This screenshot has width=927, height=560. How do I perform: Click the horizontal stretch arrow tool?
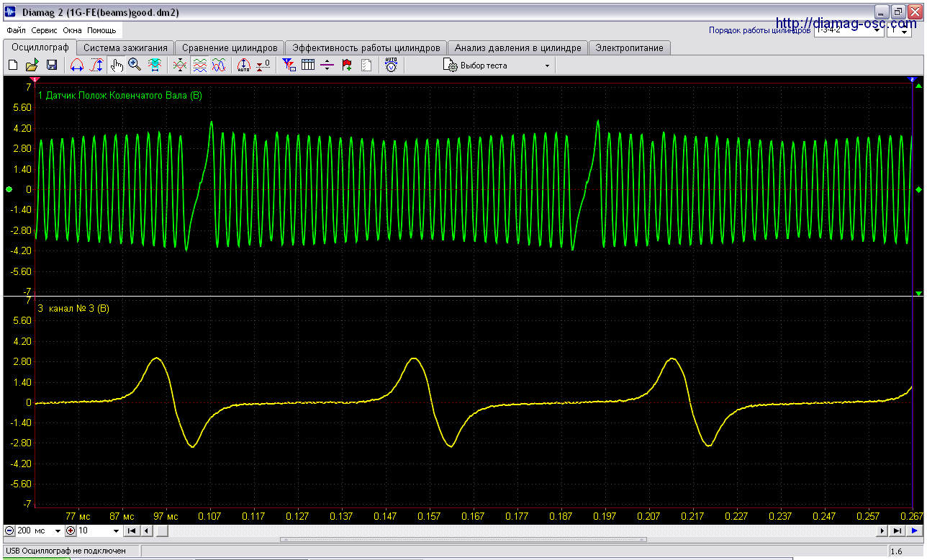(77, 66)
